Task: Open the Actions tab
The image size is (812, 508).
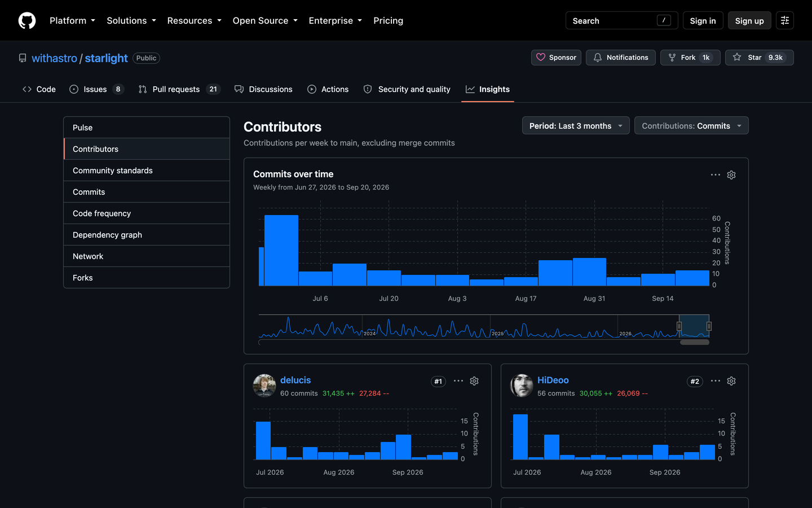Action: (x=328, y=89)
